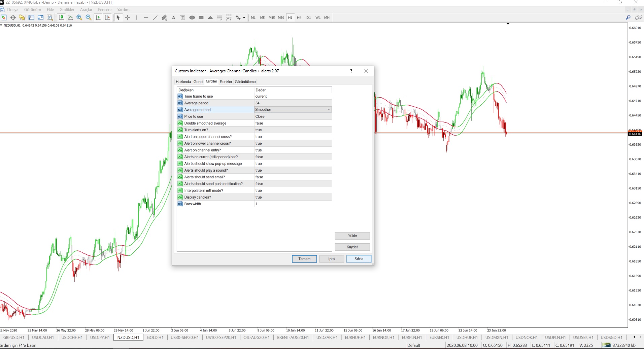
Task: Select the horizontal line drawing tool
Action: pyautogui.click(x=146, y=18)
